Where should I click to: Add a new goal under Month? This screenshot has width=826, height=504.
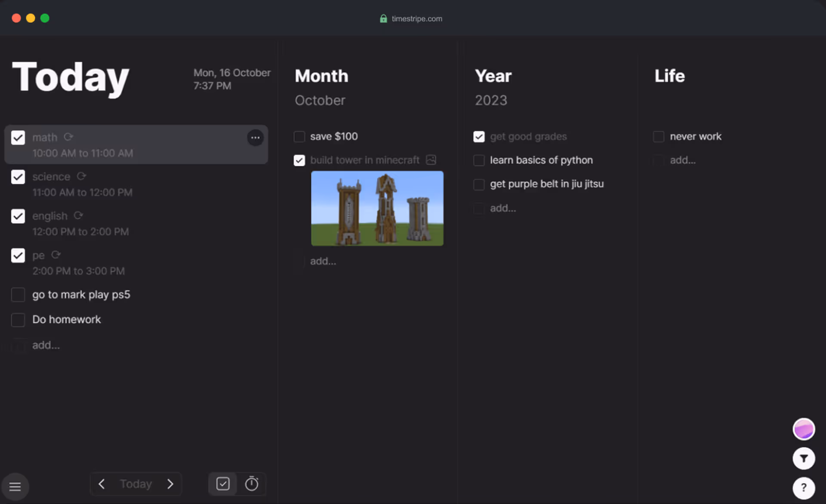click(x=323, y=261)
